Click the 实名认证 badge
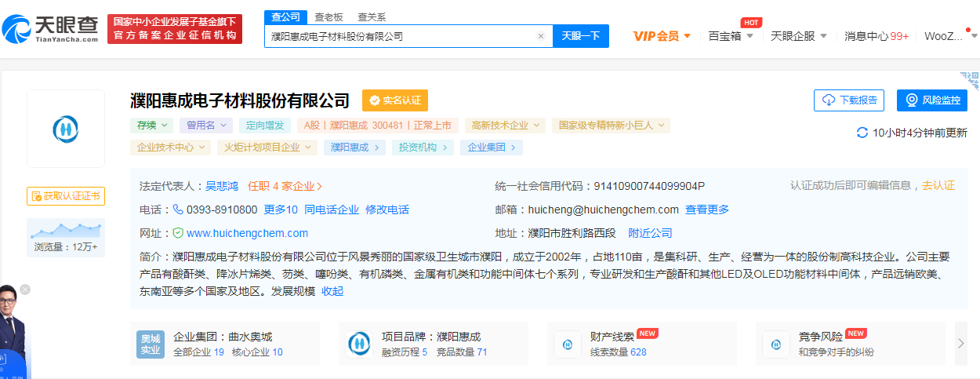This screenshot has width=980, height=379. point(395,100)
